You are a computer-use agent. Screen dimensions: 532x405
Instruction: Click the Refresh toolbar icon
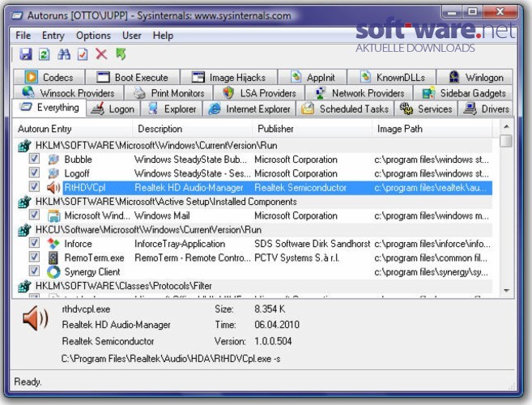click(45, 54)
